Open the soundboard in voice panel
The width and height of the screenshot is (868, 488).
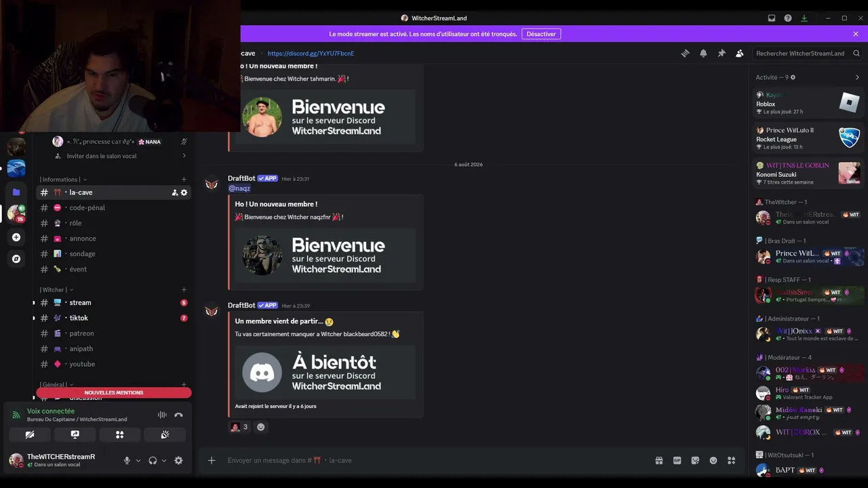click(x=165, y=434)
